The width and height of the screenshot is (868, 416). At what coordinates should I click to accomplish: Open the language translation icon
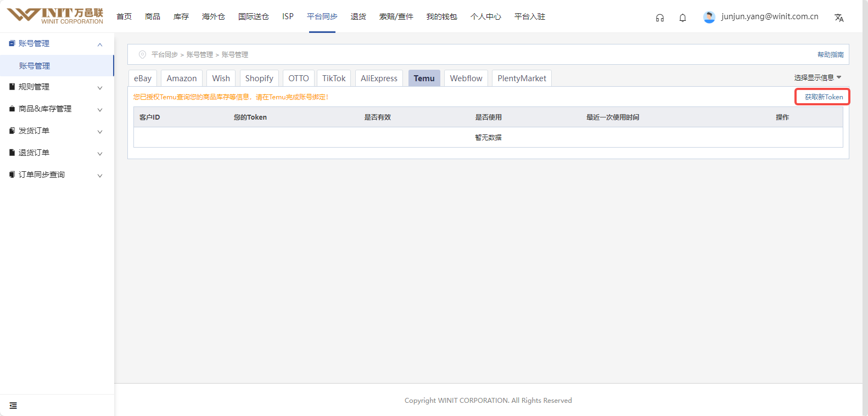839,18
